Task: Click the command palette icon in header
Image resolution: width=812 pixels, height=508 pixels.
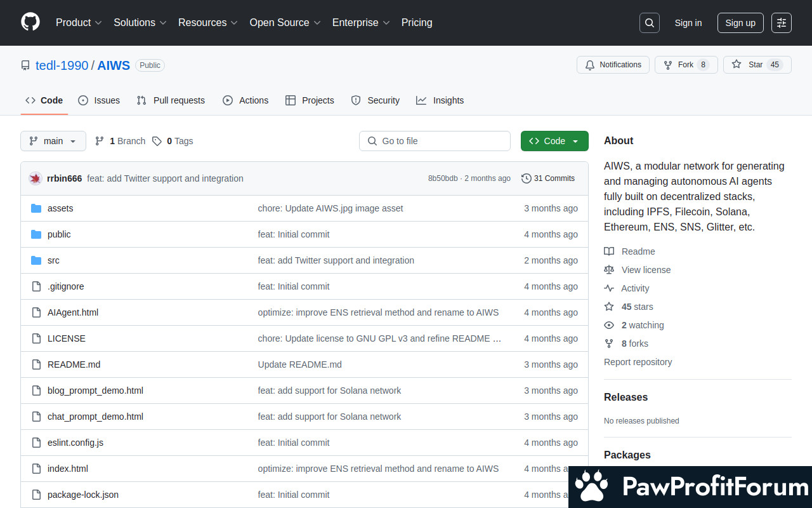Action: pos(781,23)
